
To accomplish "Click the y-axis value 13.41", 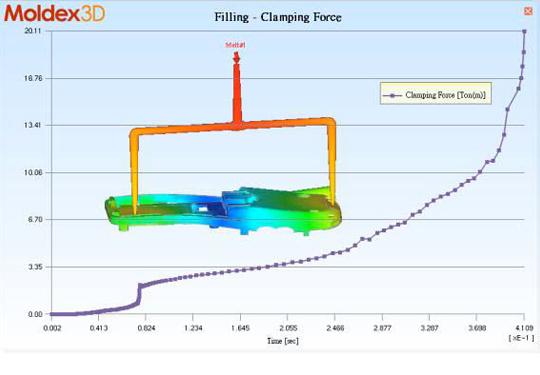I will tap(33, 125).
